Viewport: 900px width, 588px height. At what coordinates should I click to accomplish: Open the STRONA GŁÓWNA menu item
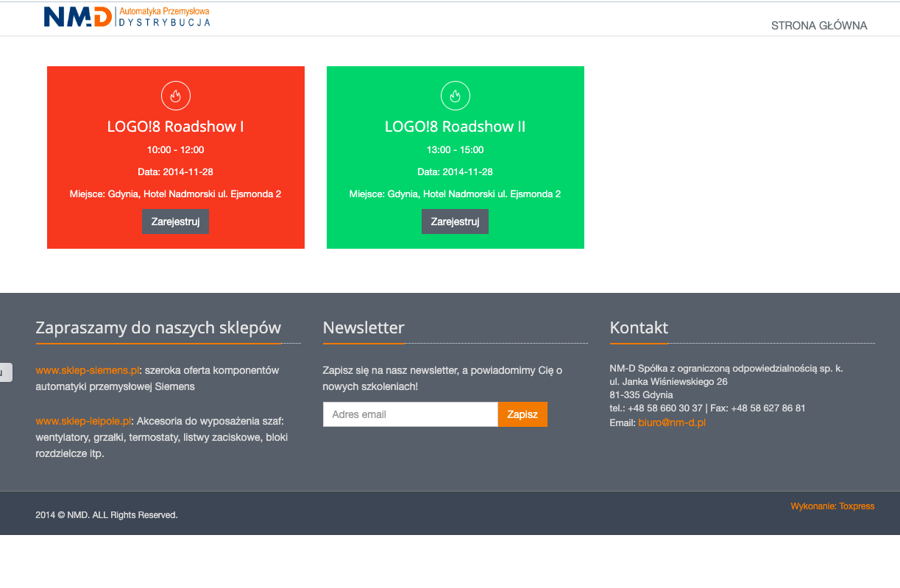pos(819,26)
